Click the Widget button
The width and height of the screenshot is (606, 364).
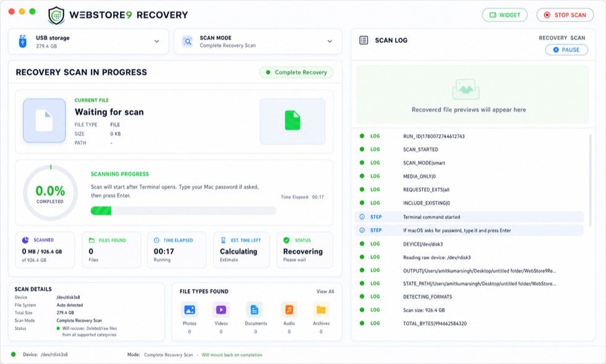(505, 15)
